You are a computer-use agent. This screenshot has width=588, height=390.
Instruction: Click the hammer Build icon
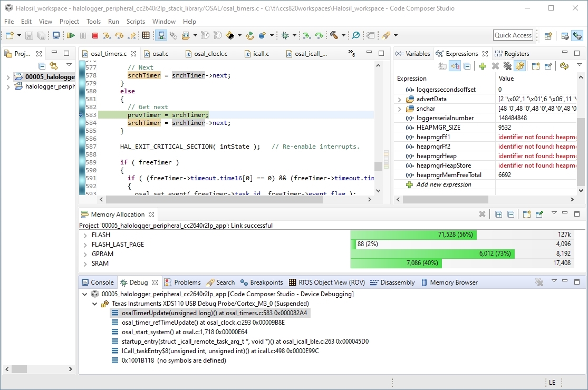(334, 35)
